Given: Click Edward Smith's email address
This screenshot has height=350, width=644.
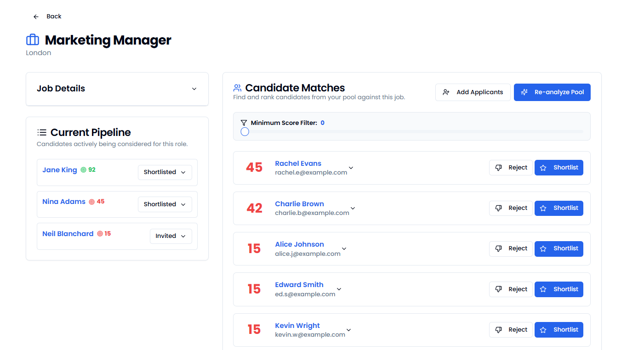Looking at the screenshot, I should click(x=305, y=294).
